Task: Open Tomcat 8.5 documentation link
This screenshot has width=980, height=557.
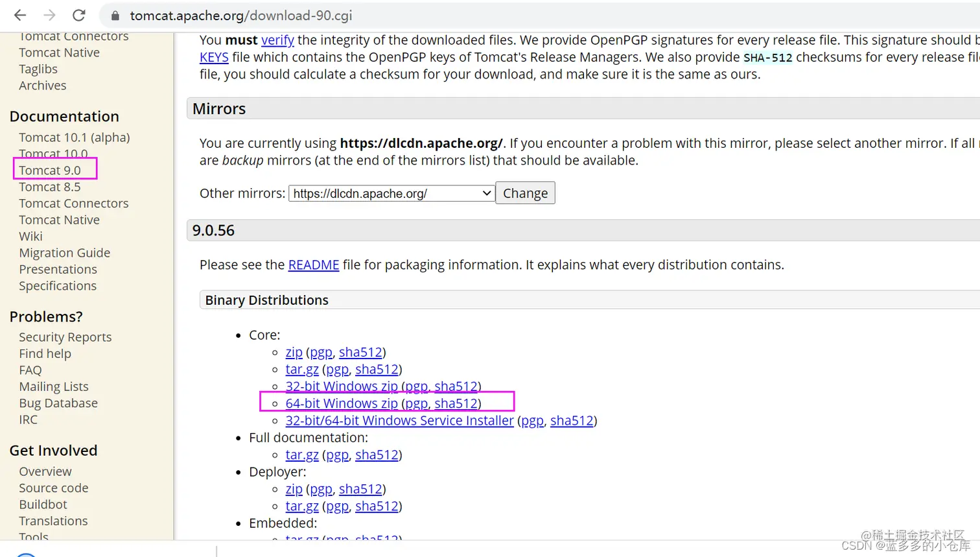Action: (50, 187)
